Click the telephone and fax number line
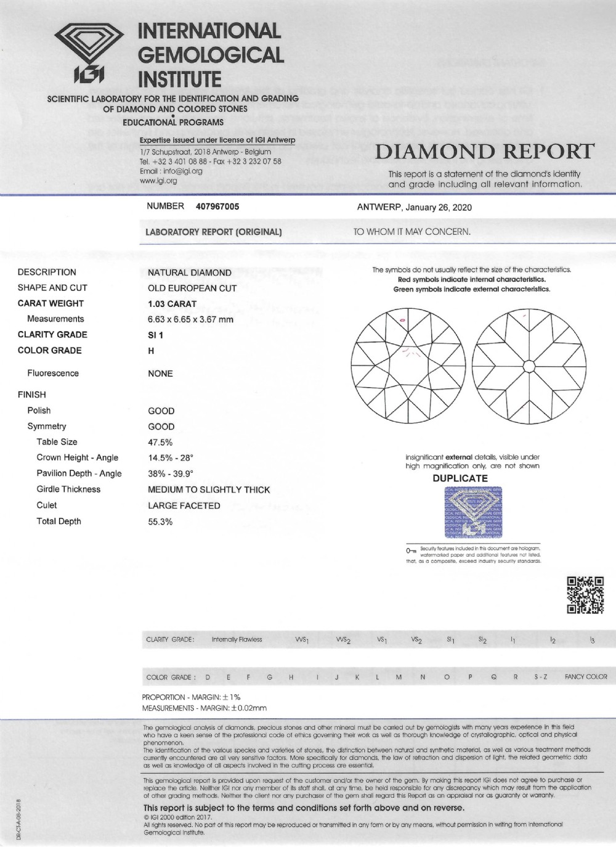 click(211, 162)
